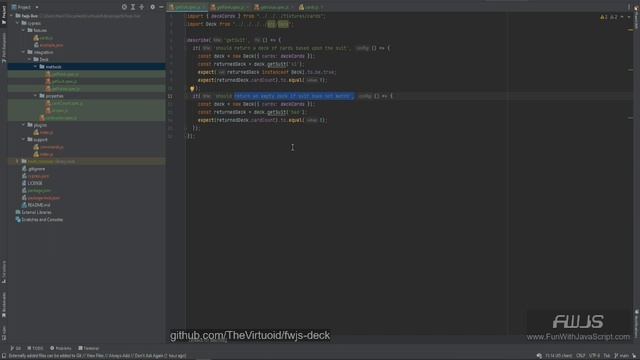Expand the node_modules library root folder

coord(18,162)
